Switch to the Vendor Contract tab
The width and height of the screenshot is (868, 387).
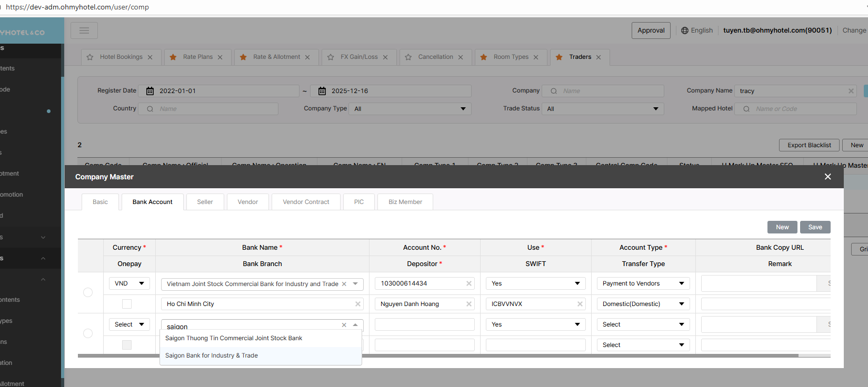click(306, 202)
